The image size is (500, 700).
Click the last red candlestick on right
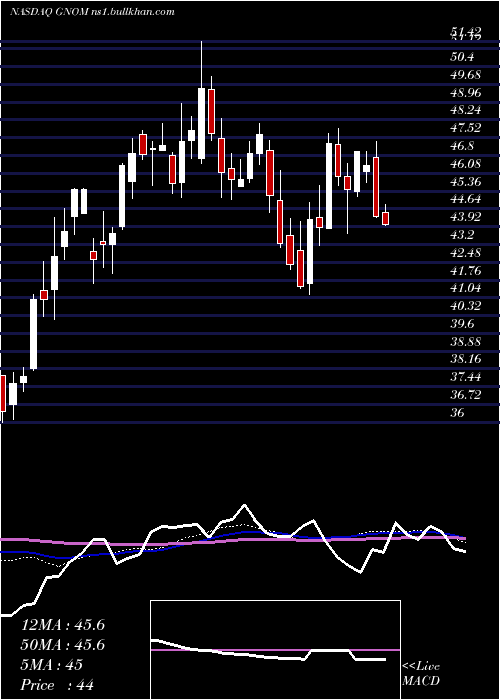coord(386,218)
